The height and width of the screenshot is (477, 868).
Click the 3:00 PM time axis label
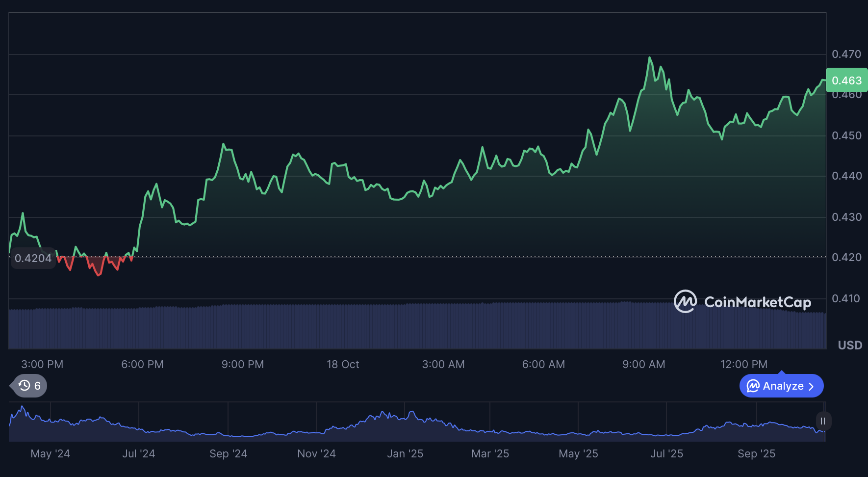[x=42, y=364]
